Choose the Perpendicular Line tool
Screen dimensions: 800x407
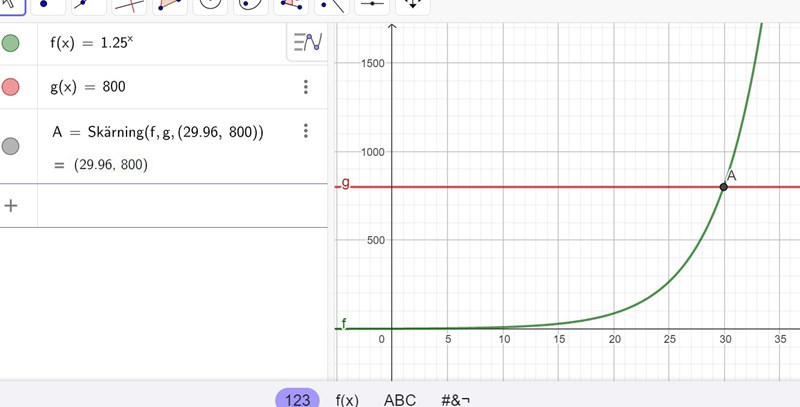(x=130, y=5)
